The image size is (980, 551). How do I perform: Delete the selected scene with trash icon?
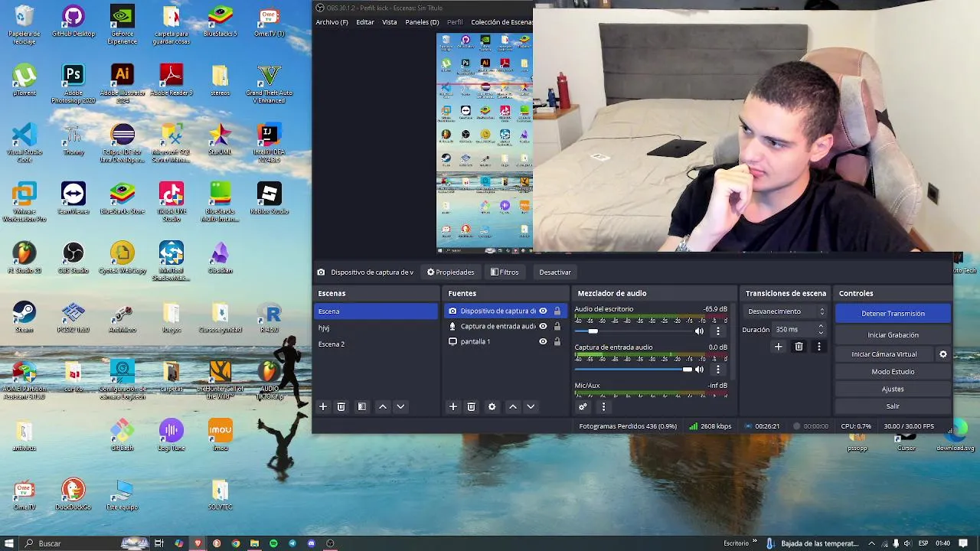coord(341,407)
